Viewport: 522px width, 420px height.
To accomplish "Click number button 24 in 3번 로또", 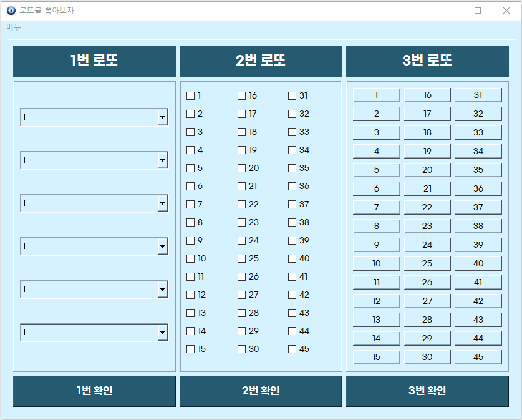I will (x=427, y=245).
